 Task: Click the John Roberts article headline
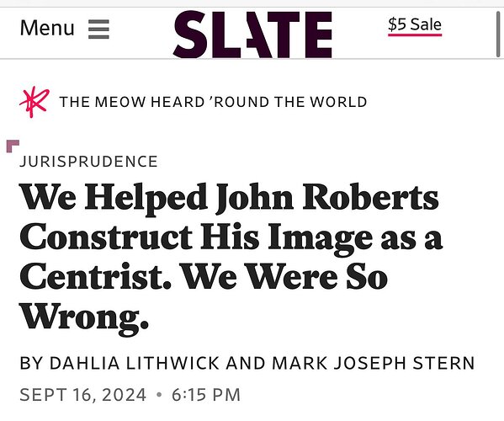(231, 258)
